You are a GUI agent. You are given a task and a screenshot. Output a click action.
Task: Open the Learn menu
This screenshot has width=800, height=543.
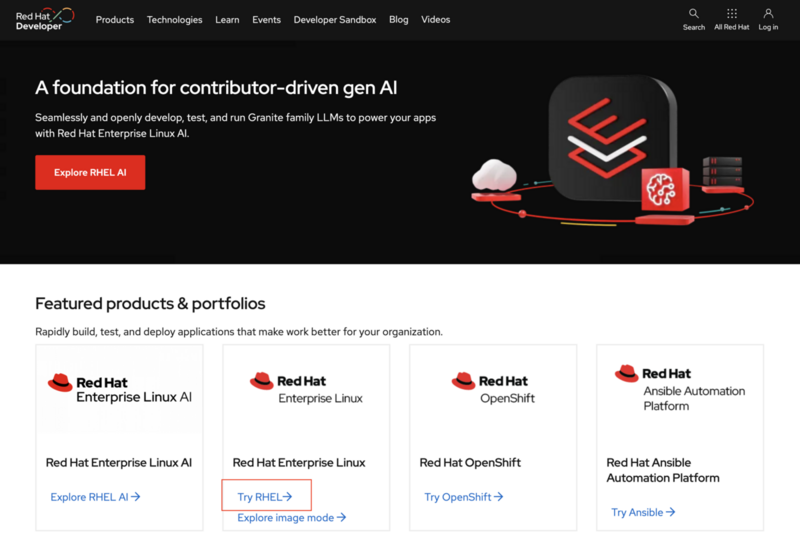pos(227,20)
